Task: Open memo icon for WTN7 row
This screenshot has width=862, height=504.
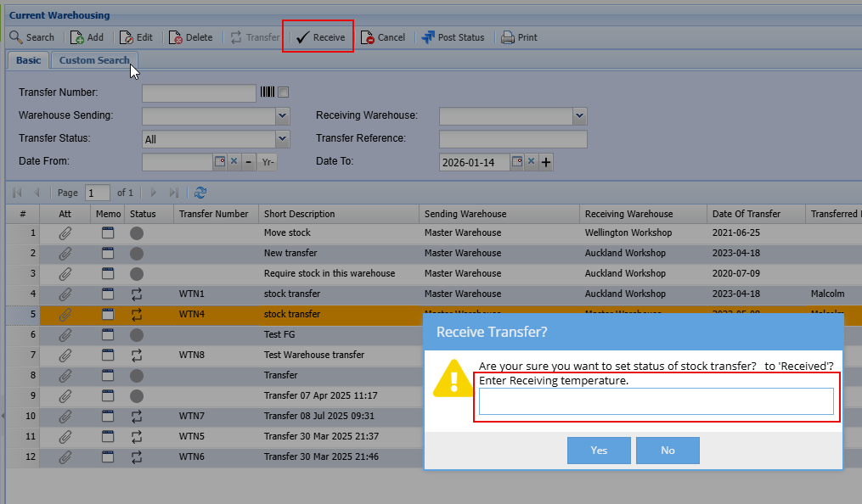Action: click(108, 416)
